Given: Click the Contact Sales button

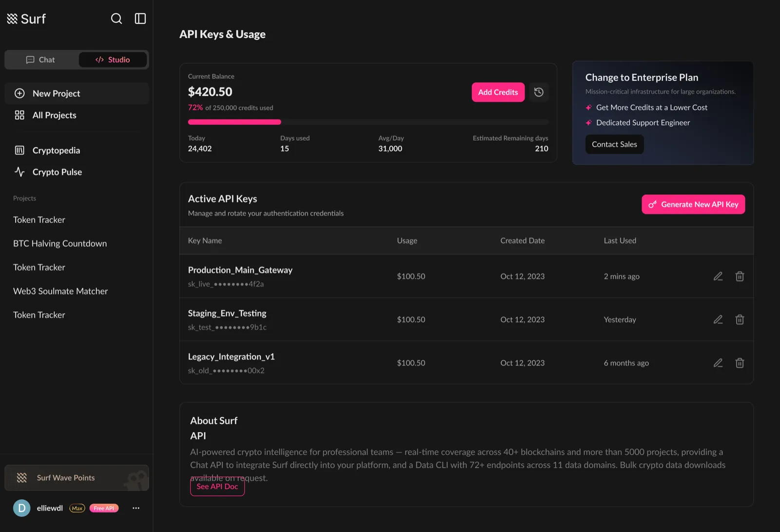Looking at the screenshot, I should (x=614, y=144).
